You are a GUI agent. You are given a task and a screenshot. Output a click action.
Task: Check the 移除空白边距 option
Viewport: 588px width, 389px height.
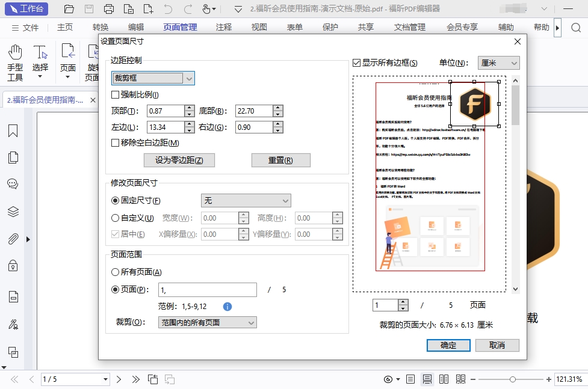pos(116,143)
